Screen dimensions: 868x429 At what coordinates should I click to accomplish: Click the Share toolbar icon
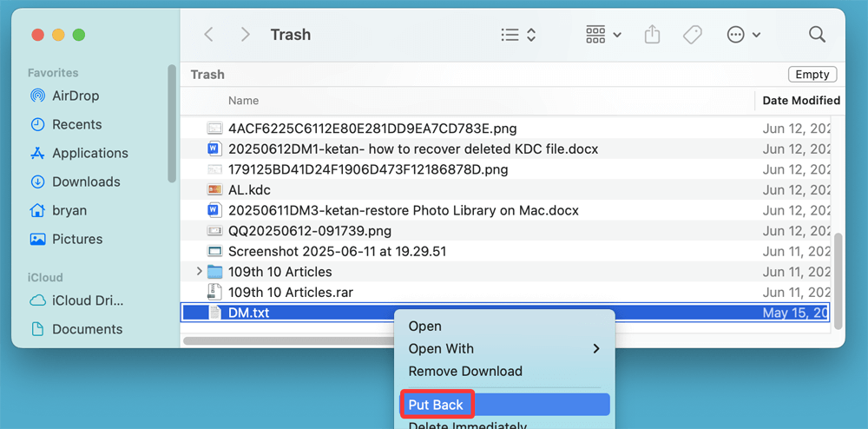(x=653, y=35)
